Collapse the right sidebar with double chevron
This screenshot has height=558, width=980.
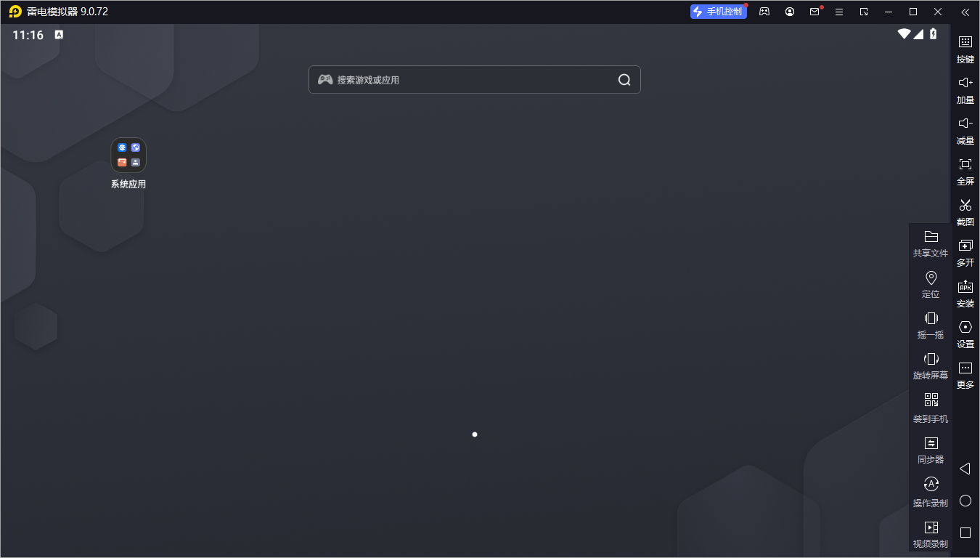pyautogui.click(x=965, y=12)
